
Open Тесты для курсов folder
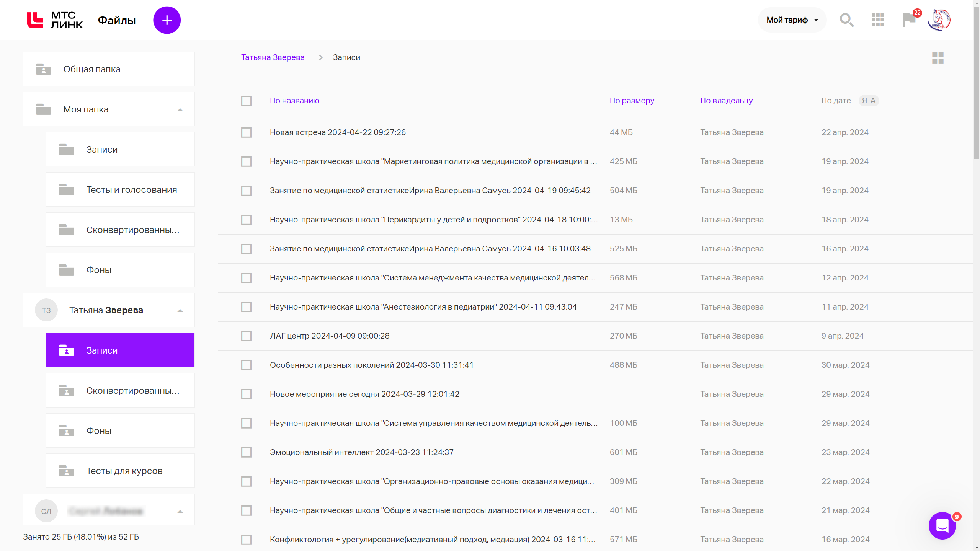point(120,471)
